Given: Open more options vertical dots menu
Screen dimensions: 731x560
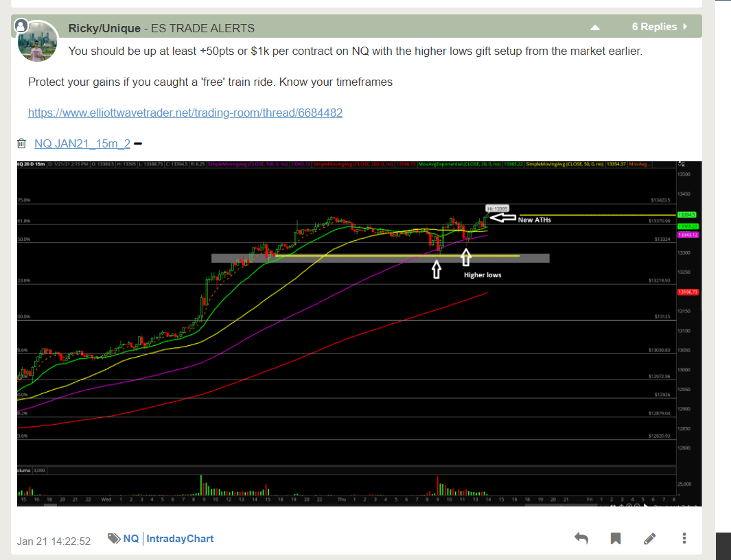Looking at the screenshot, I should (684, 538).
